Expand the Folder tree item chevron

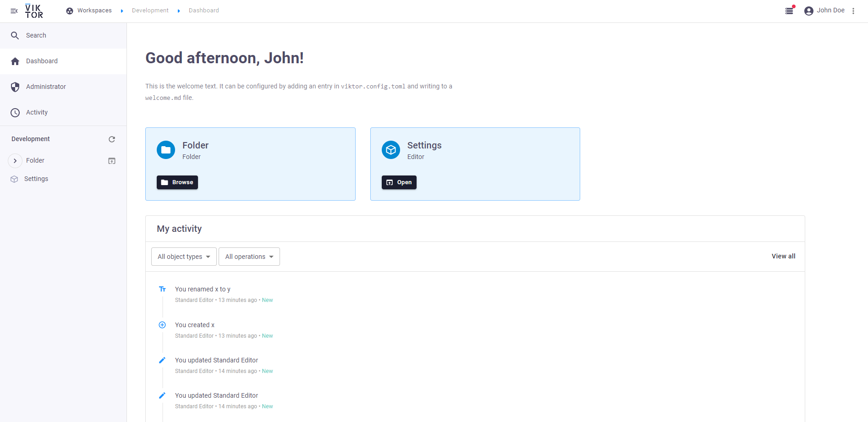(15, 161)
